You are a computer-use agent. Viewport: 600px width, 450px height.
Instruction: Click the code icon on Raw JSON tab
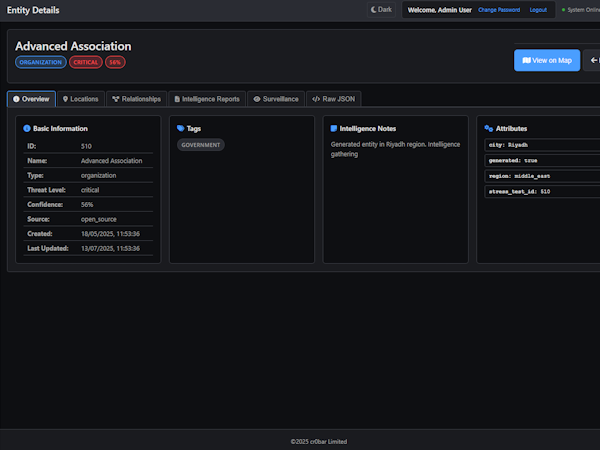click(316, 99)
